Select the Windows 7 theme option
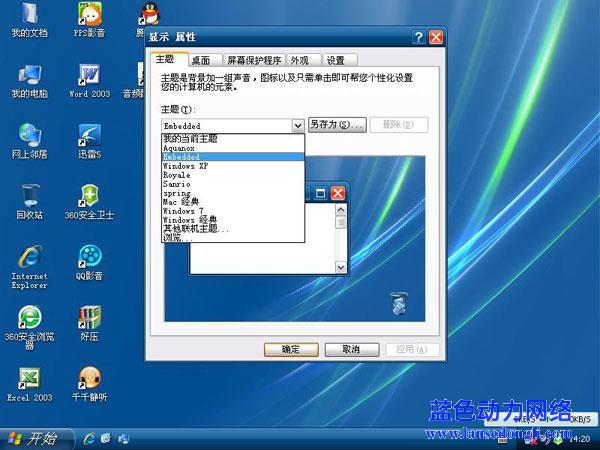 233,211
